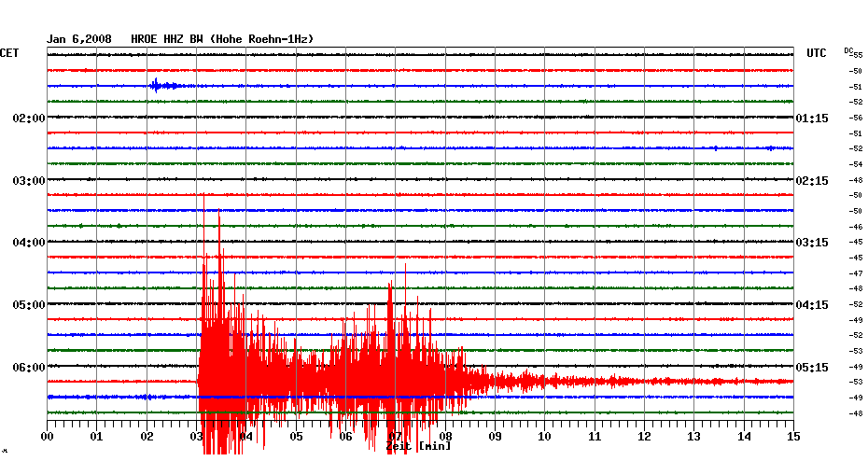Screen dimensions: 868x461
Task: Click the "02" minute tick label
Action: pyautogui.click(x=147, y=437)
